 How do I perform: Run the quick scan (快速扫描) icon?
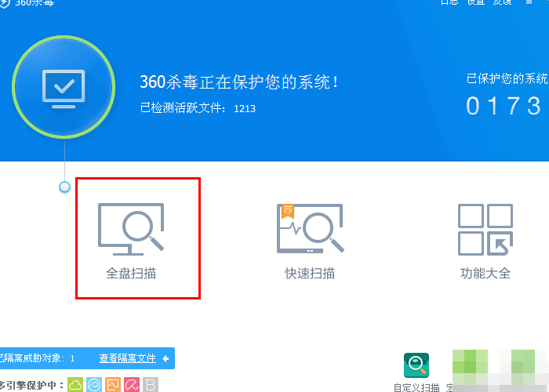click(x=311, y=228)
